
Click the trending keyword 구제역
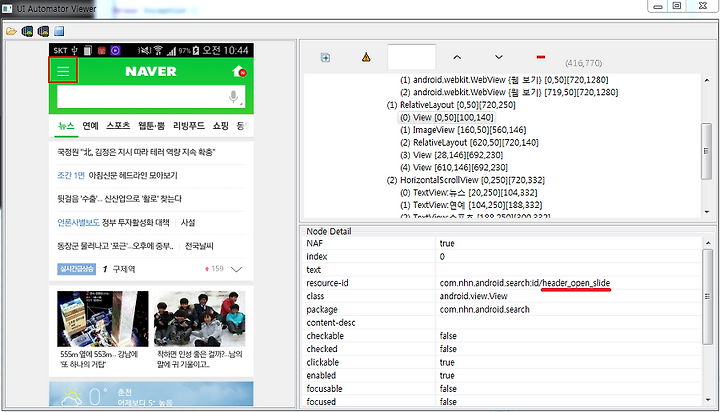[x=124, y=269]
